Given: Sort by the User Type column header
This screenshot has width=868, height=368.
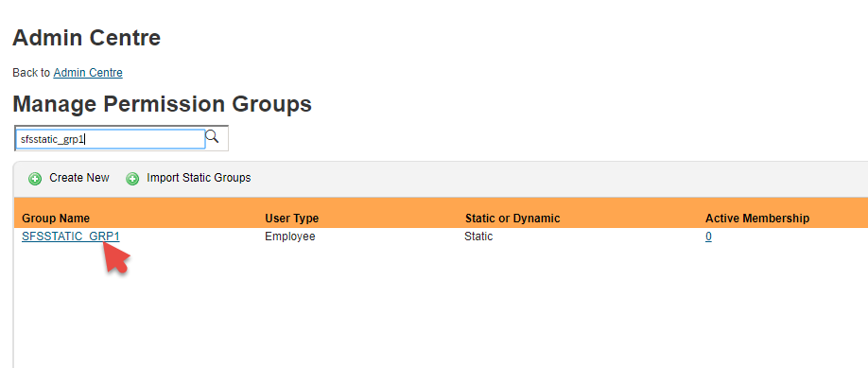Looking at the screenshot, I should pyautogui.click(x=292, y=219).
